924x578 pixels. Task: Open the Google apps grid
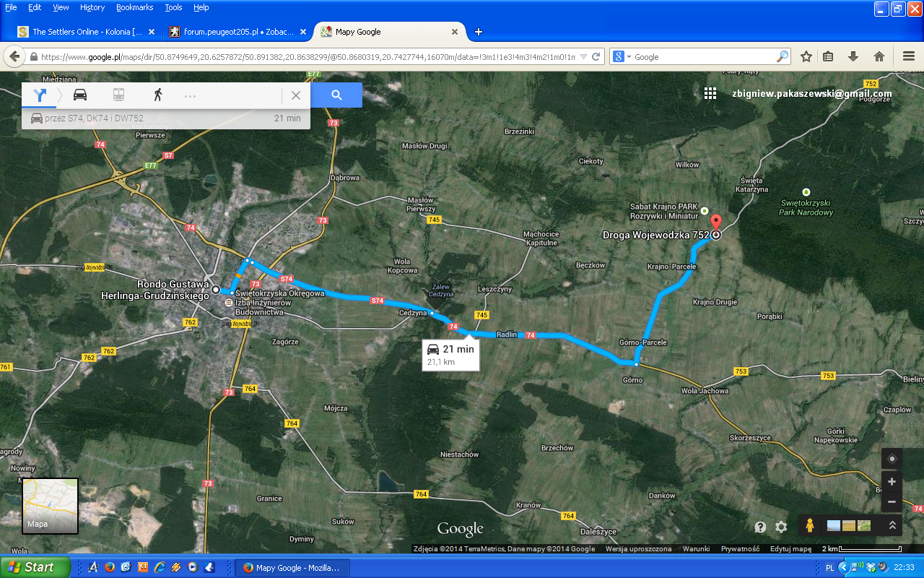click(x=710, y=93)
